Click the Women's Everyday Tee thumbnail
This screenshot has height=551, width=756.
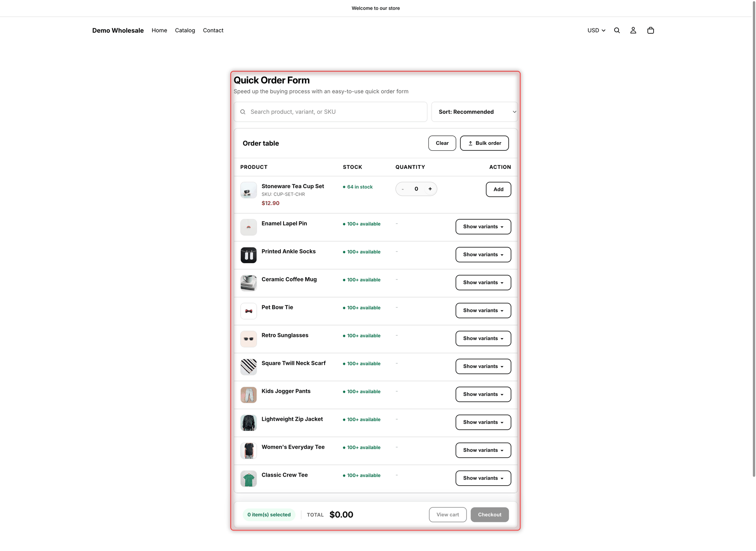(x=248, y=451)
